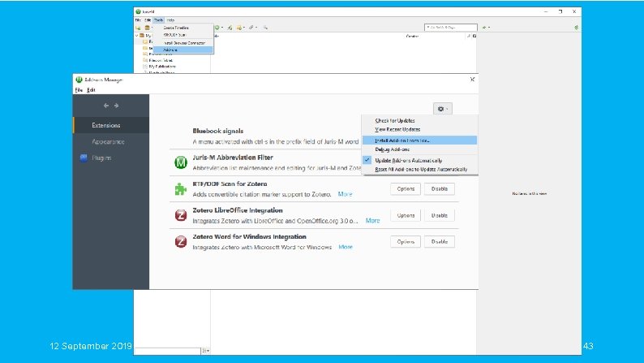The image size is (644, 363).
Task: Click the Zotero Word for Windows red Z icon
Action: tap(181, 241)
